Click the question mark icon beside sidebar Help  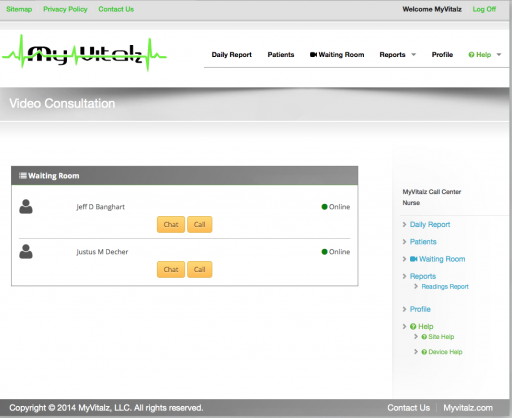pos(413,326)
